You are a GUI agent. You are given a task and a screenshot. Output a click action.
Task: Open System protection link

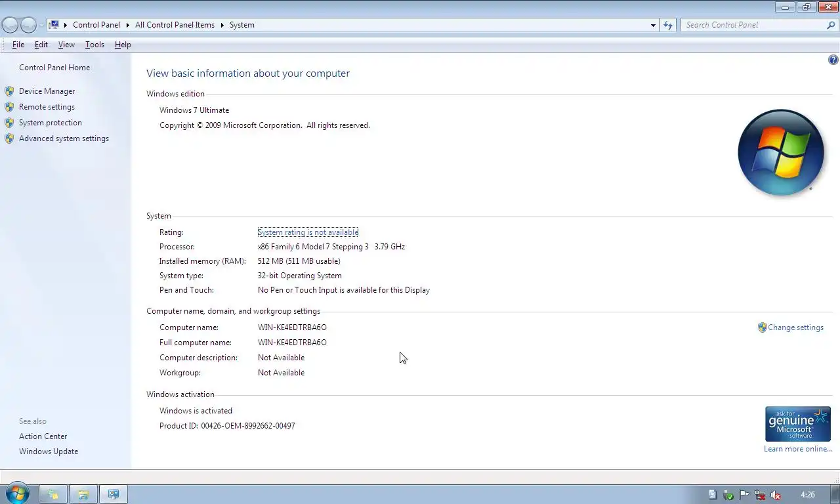pos(51,123)
